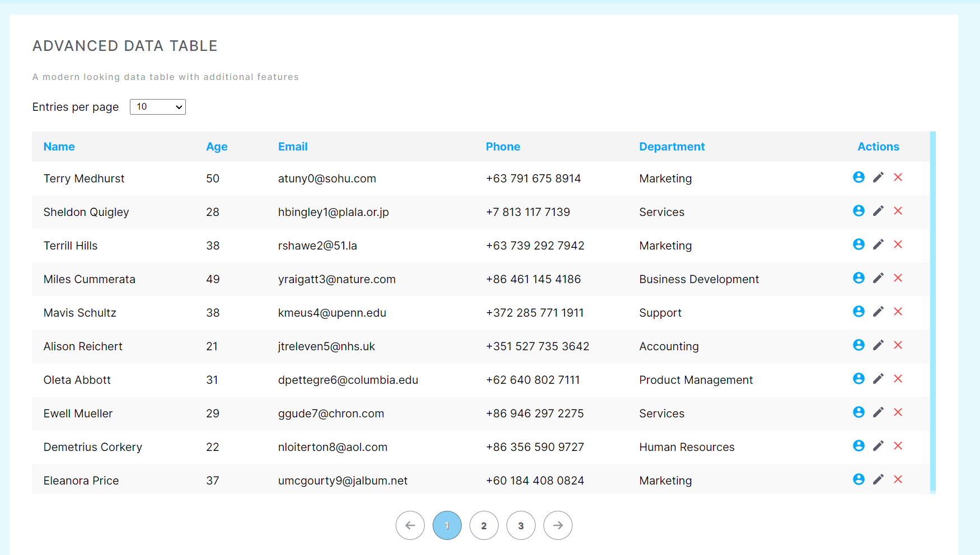Edit the Sheldon Quigley row

(878, 211)
